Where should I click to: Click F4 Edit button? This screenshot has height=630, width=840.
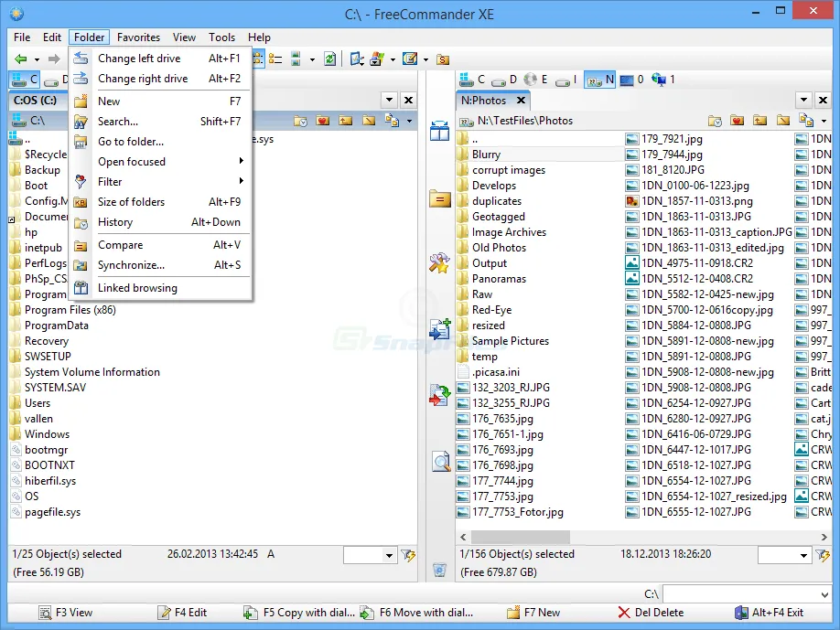(x=182, y=613)
